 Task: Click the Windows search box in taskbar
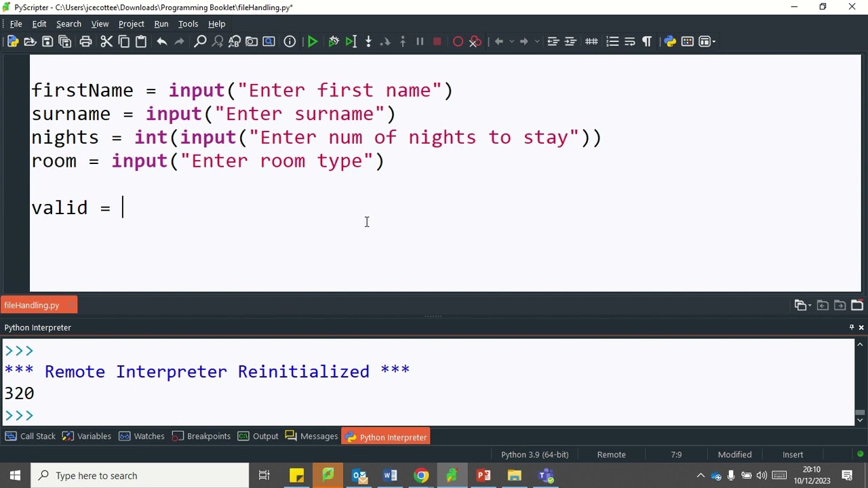coord(138,476)
